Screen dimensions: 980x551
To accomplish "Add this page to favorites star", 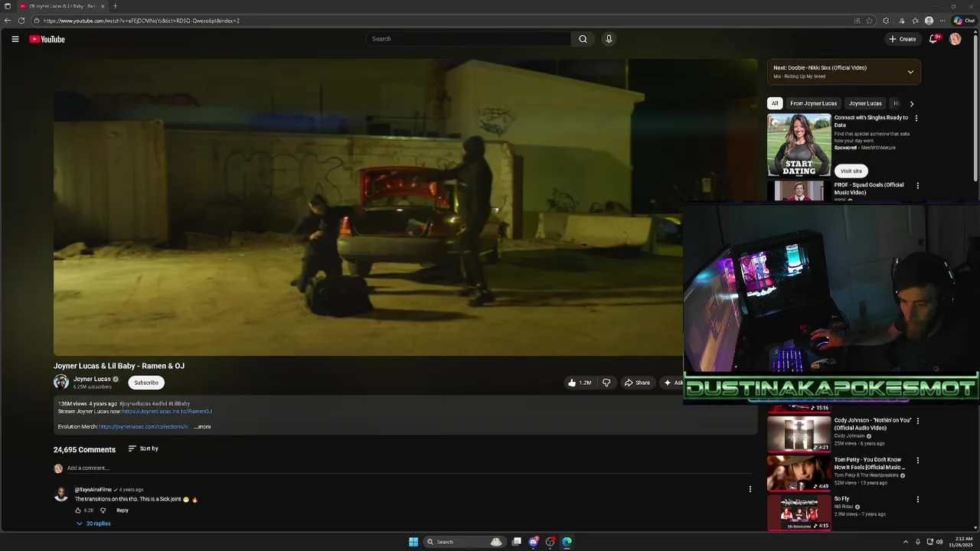I will (x=869, y=21).
